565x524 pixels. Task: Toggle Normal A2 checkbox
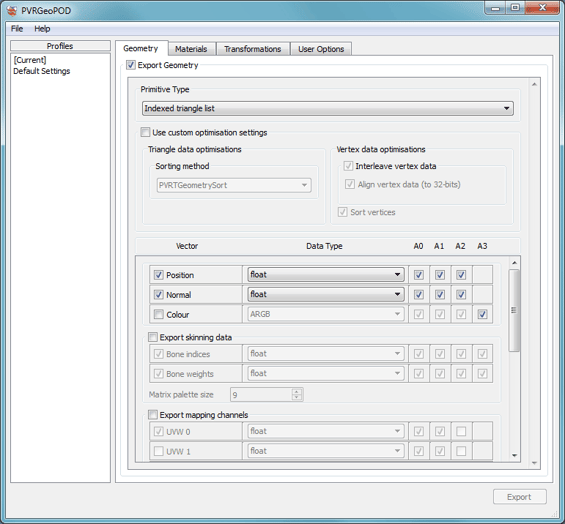[461, 295]
